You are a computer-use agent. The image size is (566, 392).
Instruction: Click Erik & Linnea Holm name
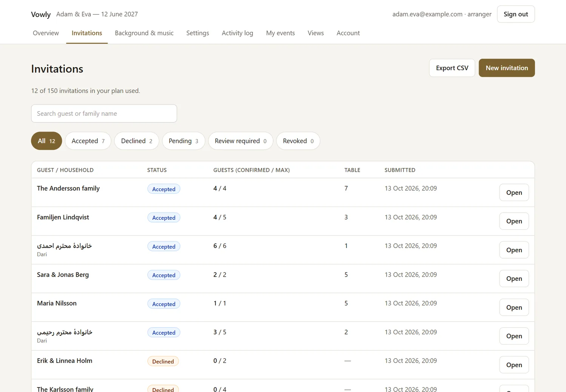coord(65,361)
